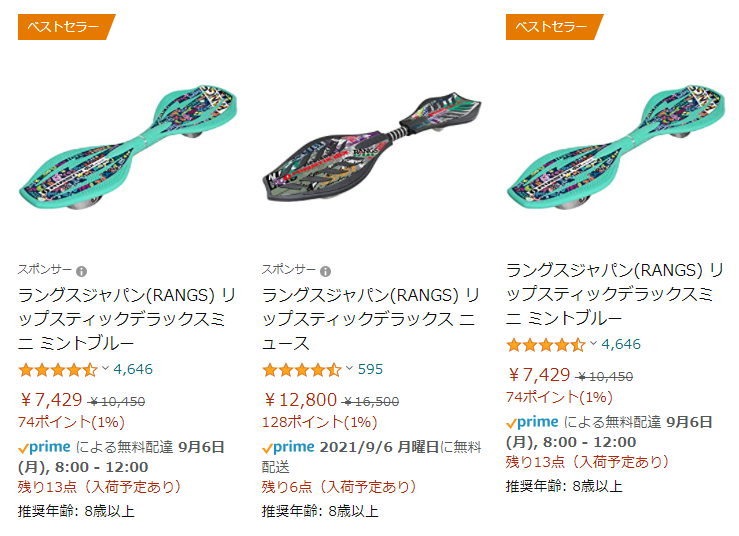Image resolution: width=739 pixels, height=536 pixels.
Task: Click star rating of third product listing
Action: [x=546, y=345]
